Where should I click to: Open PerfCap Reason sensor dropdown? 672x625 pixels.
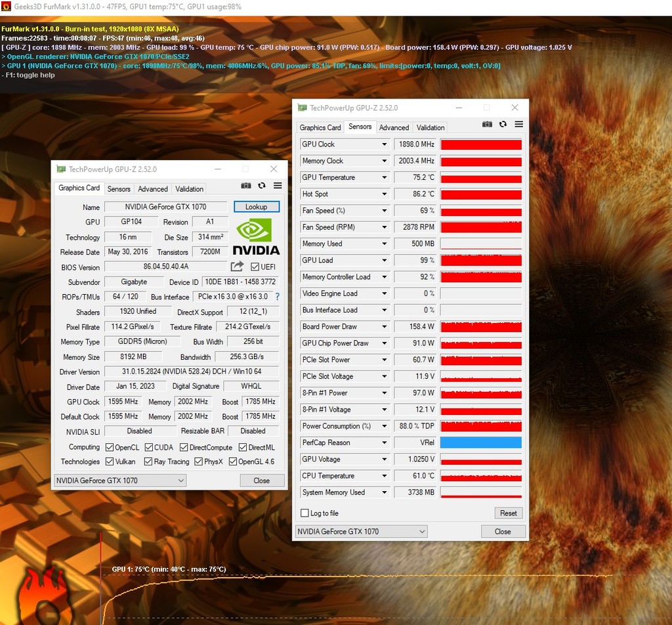tap(385, 442)
